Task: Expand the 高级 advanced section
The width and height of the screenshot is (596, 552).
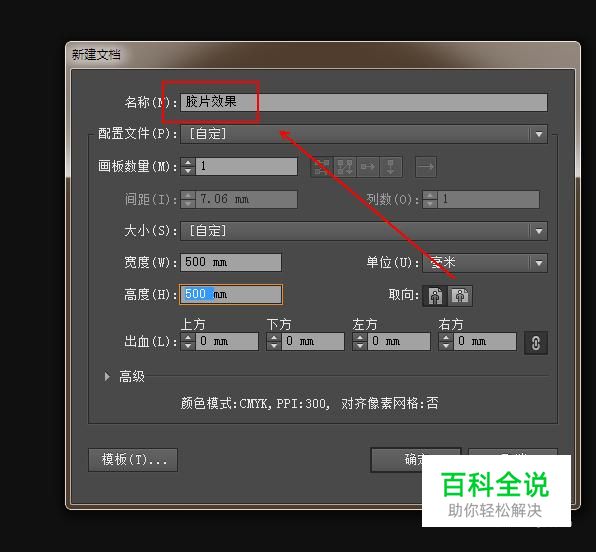Action: coord(107,376)
